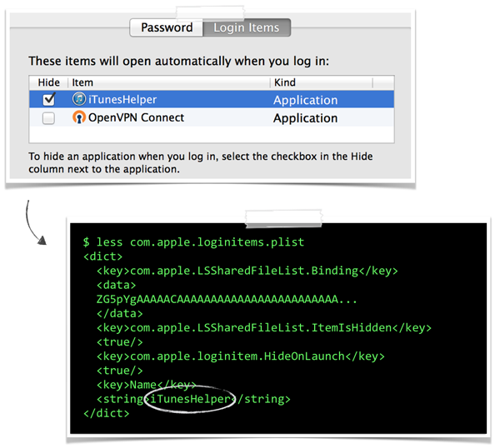Click 'These items will open automatically' heading

(x=178, y=61)
